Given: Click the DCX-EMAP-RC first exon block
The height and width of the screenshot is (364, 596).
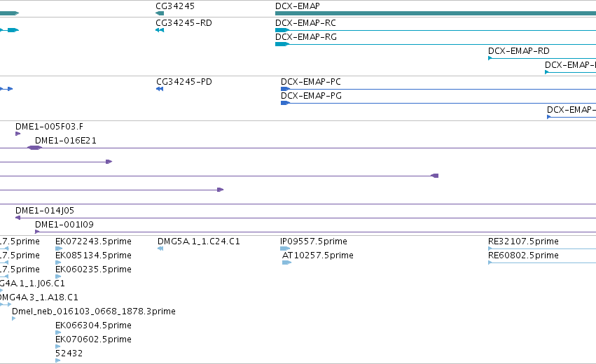Looking at the screenshot, I should coord(282,30).
